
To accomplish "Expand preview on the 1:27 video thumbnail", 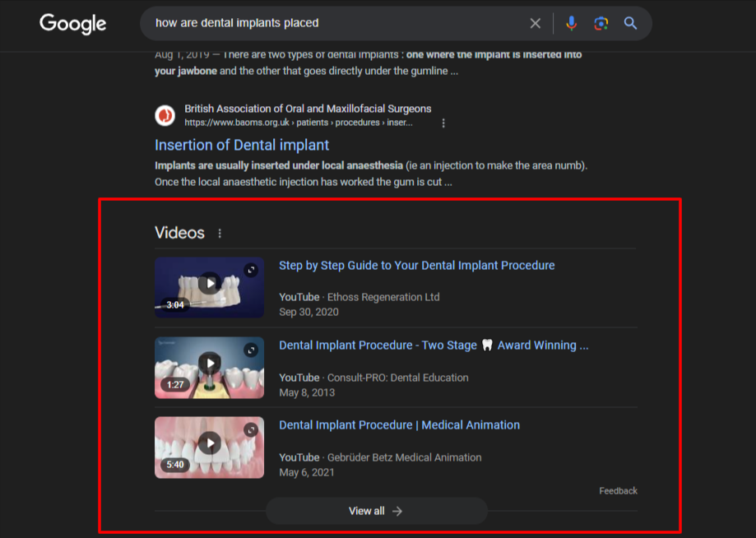I will (251, 350).
